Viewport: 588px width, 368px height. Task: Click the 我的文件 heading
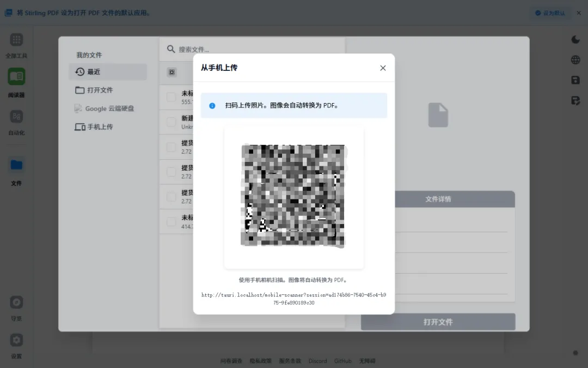[x=89, y=55]
